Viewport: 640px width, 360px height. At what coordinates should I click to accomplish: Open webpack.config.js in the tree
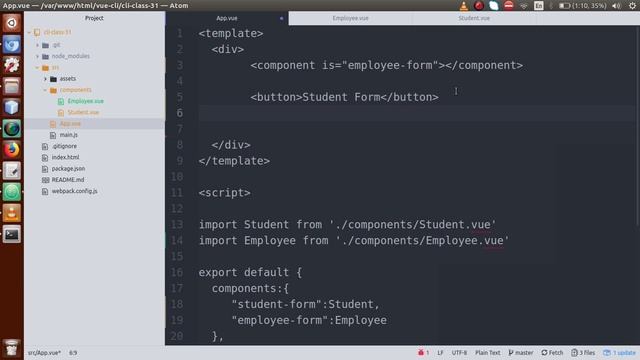pyautogui.click(x=74, y=191)
